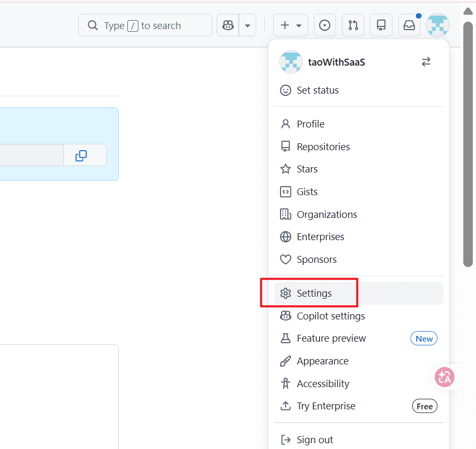Go to Stars in the menu
476x449 pixels.
pyautogui.click(x=307, y=169)
